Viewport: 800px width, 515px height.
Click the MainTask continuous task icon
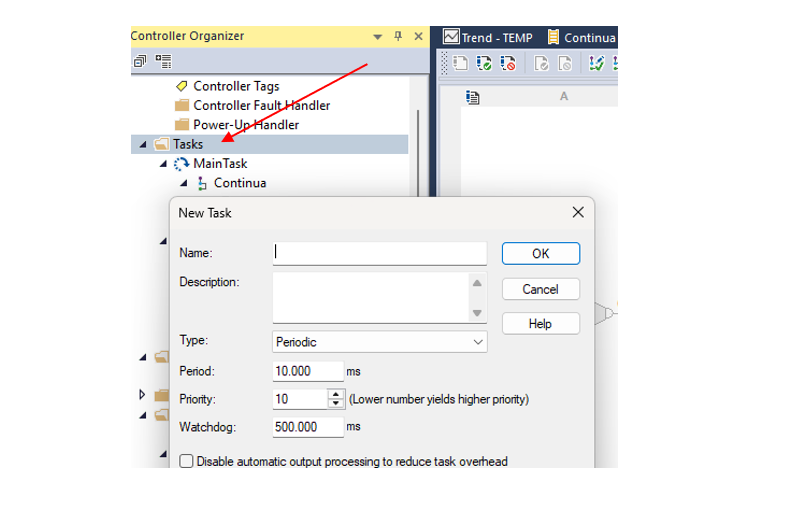pos(181,164)
